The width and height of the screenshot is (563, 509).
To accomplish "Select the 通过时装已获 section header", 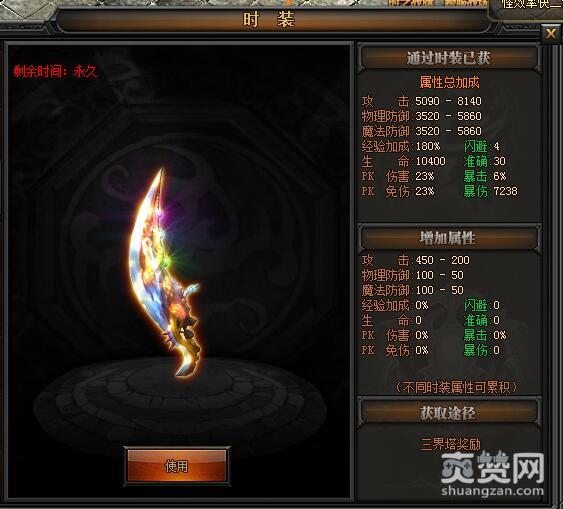I will (449, 58).
